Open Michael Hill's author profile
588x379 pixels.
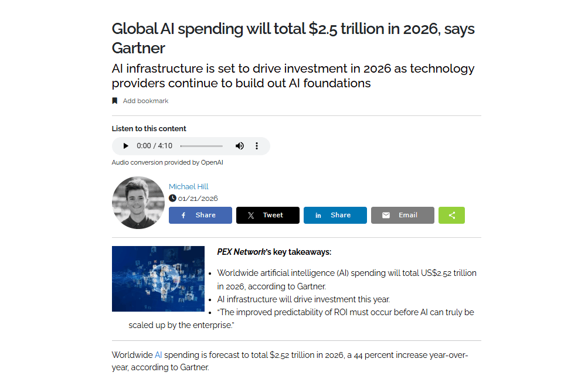coord(188,186)
